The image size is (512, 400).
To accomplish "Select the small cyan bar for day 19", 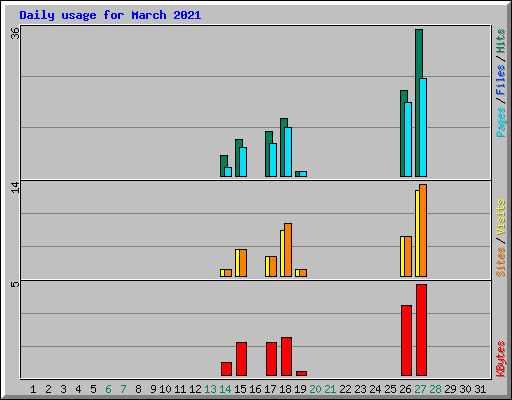I will pos(303,174).
